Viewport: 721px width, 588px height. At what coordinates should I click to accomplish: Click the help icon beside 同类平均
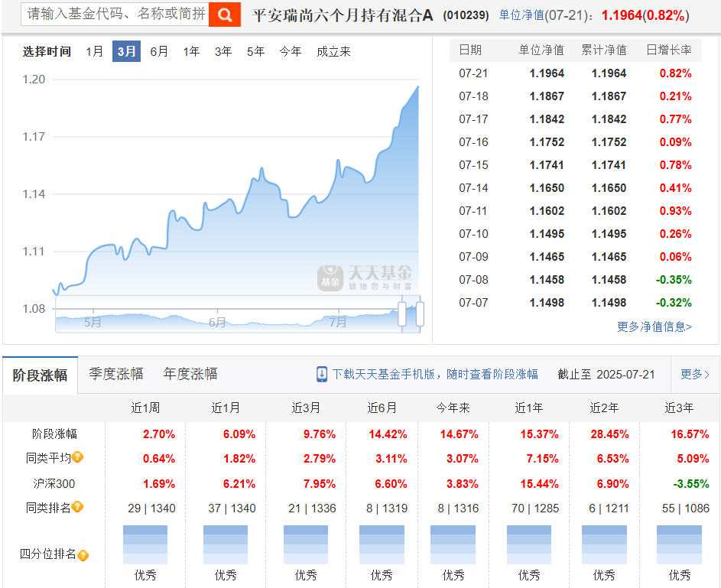click(x=78, y=457)
